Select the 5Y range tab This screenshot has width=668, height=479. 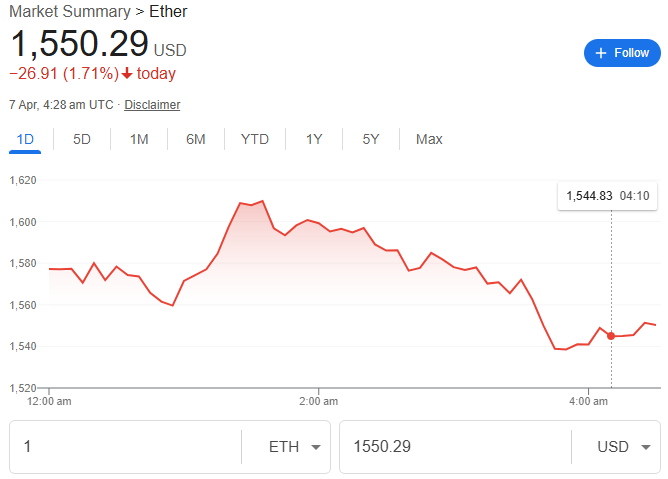click(371, 139)
